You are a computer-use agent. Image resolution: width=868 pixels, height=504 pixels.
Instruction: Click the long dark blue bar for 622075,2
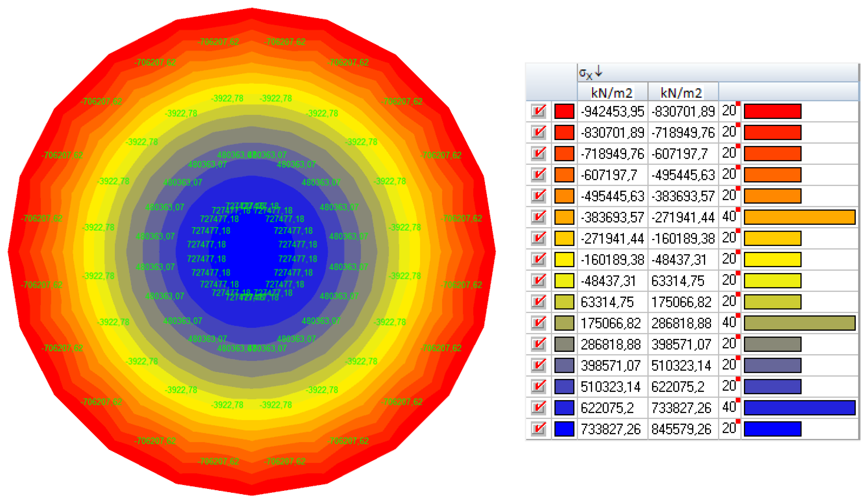800,408
